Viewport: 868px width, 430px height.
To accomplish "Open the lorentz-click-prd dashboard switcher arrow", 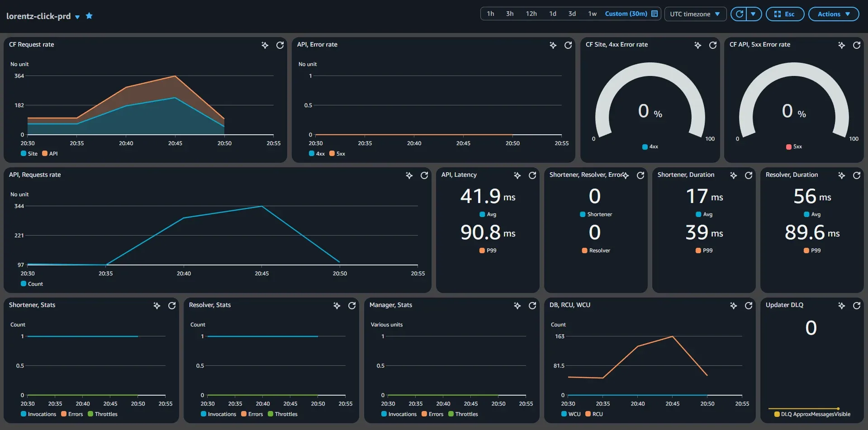I will (77, 17).
